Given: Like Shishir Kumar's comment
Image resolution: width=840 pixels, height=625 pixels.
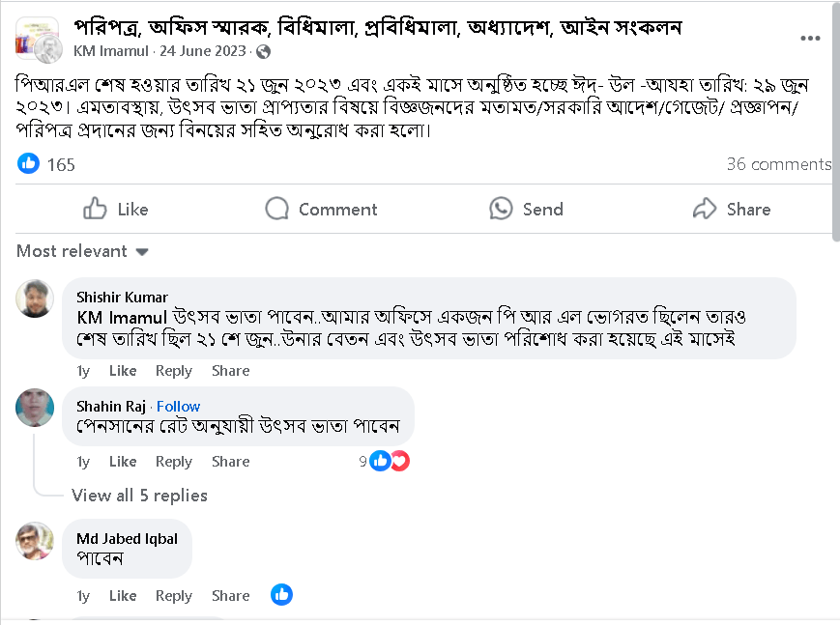Looking at the screenshot, I should 123,371.
